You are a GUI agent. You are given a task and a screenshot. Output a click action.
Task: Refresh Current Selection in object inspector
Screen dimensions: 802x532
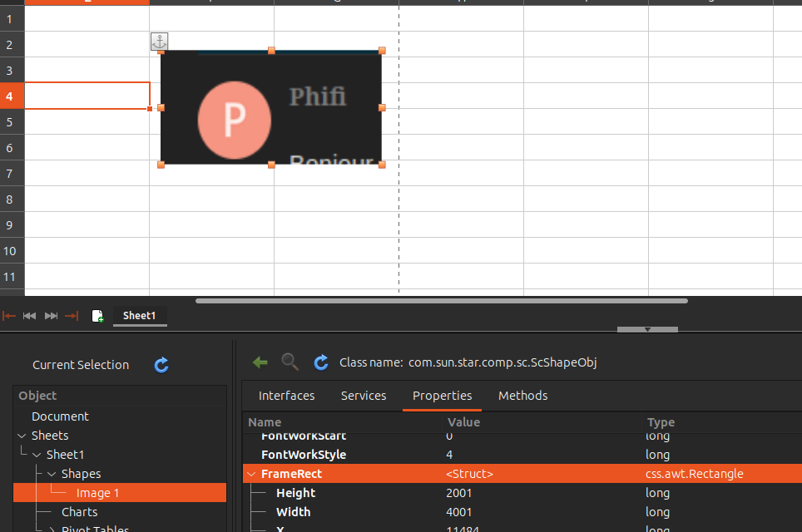pyautogui.click(x=161, y=365)
